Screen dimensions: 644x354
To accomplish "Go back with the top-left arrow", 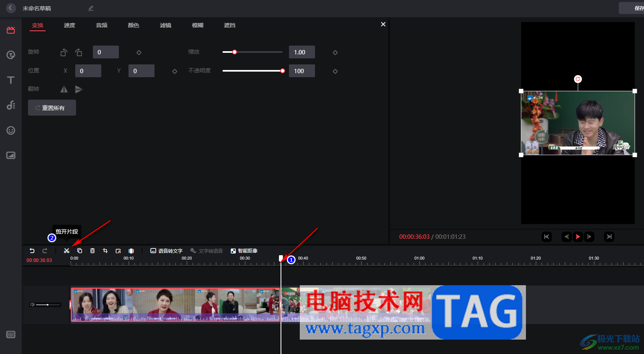I will pos(11,8).
